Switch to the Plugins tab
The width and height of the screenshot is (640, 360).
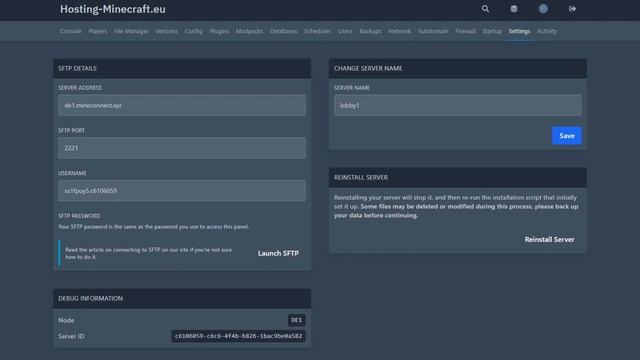pyautogui.click(x=219, y=31)
